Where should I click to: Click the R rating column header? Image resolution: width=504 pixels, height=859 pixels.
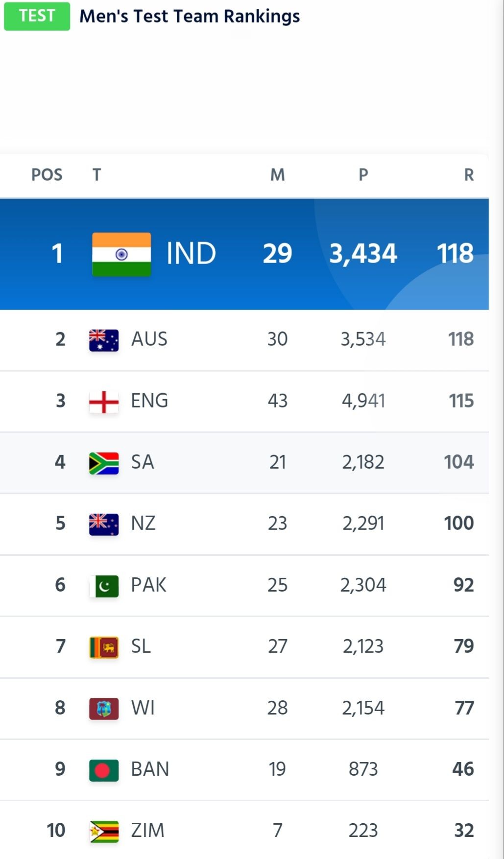[x=469, y=175]
